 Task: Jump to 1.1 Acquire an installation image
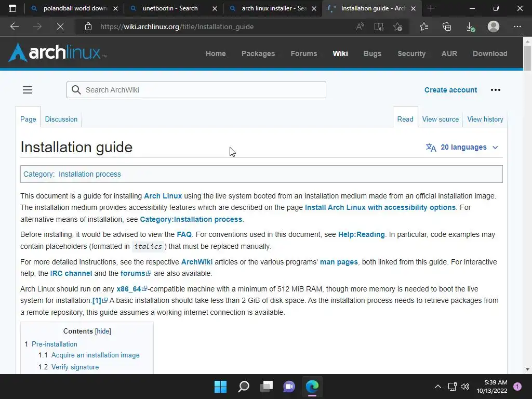[x=96, y=355]
